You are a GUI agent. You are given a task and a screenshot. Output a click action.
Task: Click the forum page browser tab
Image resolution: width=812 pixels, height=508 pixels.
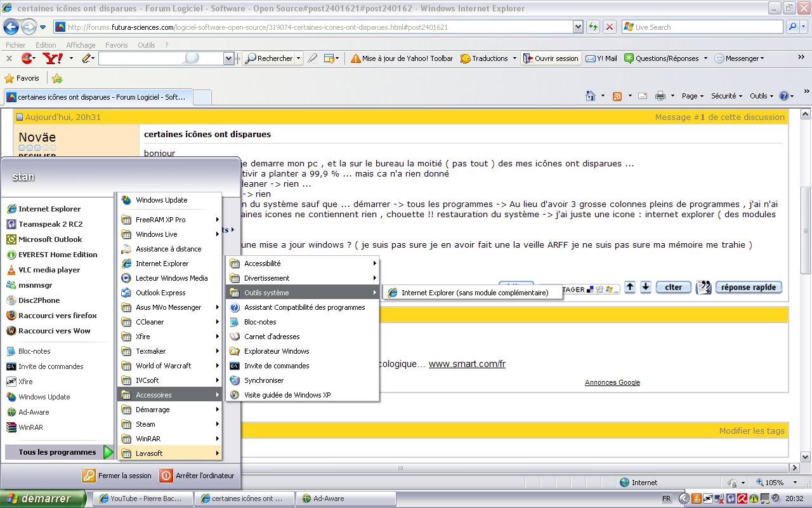(97, 97)
